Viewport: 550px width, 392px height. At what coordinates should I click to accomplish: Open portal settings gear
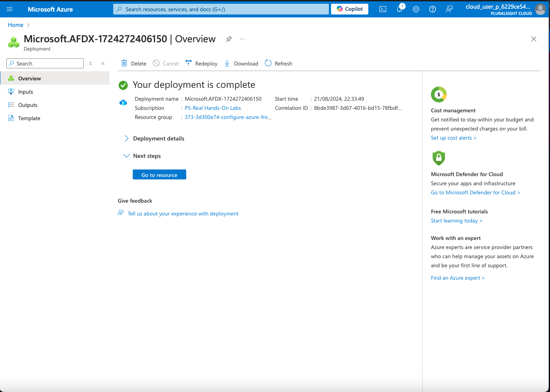click(416, 9)
